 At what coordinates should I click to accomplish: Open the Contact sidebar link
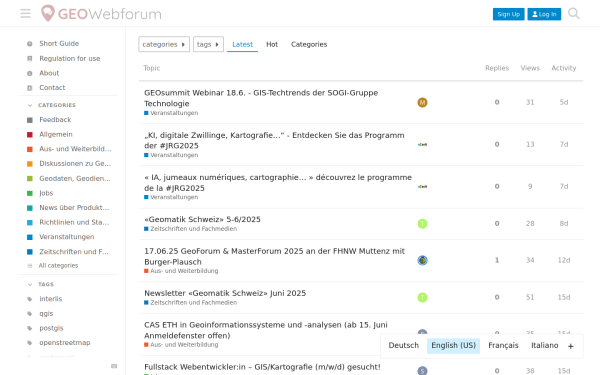click(x=52, y=88)
